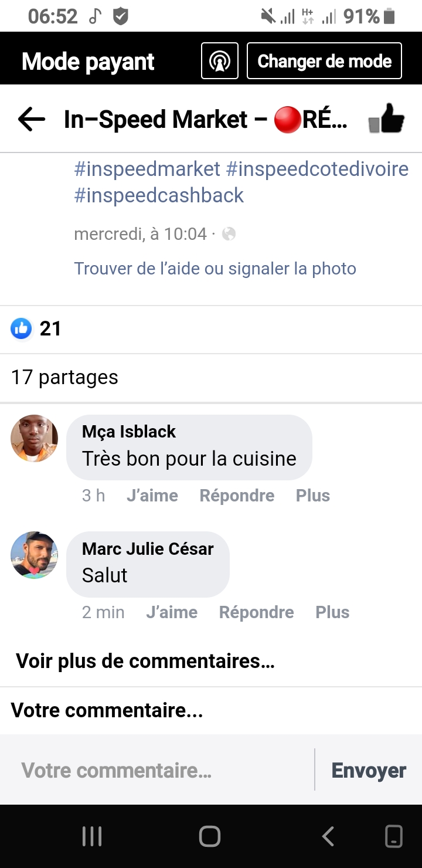Expand Voir plus de commentaires
Screen dimensions: 422x868
pos(145,661)
